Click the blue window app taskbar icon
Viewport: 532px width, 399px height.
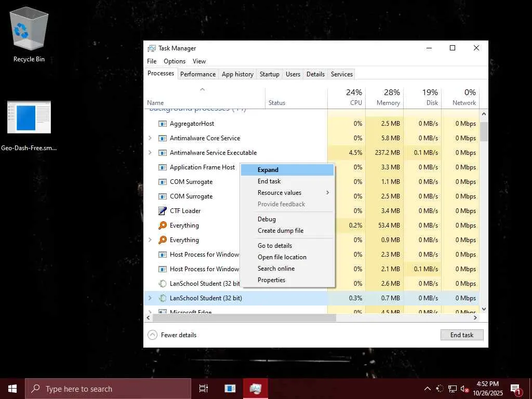click(230, 389)
